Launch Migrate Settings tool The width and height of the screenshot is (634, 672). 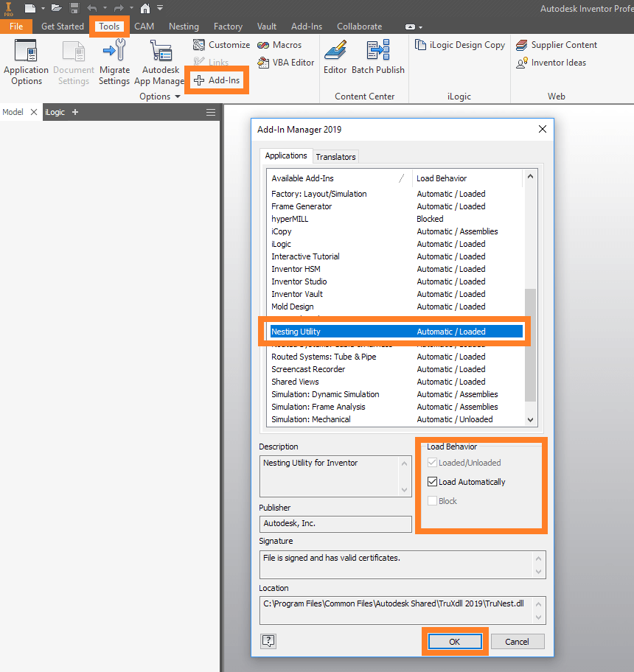coord(114,63)
